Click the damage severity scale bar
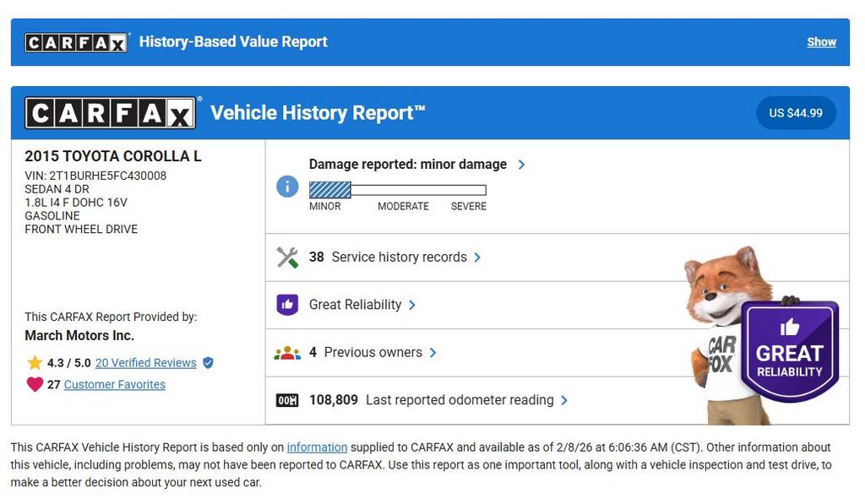 (x=397, y=190)
